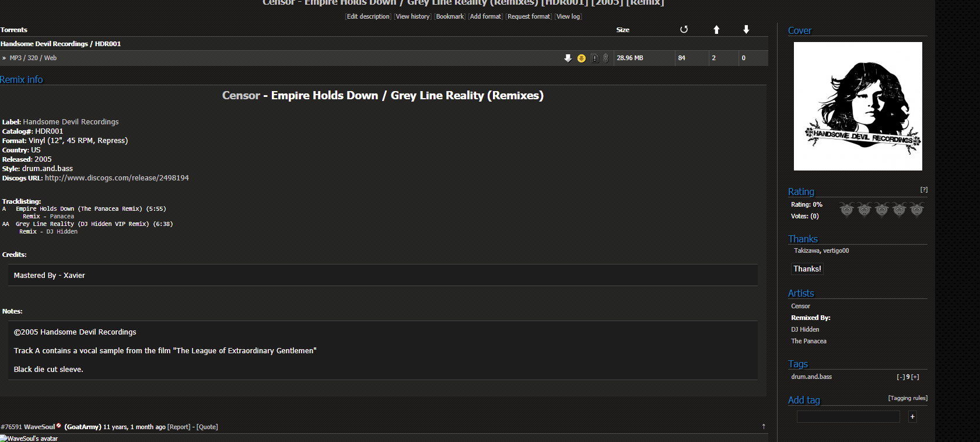Image resolution: width=980 pixels, height=442 pixels.
Task: Rate with the fifth goat icon
Action: point(916,210)
